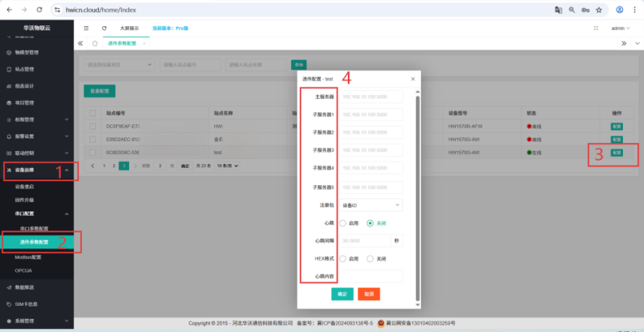This screenshot has width=644, height=332.
Task: Expand 系统管理 in the sidebar
Action: tap(36, 320)
